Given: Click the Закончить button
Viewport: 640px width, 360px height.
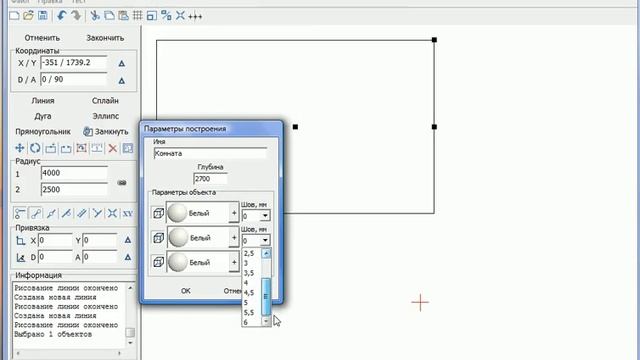Looking at the screenshot, I should pos(105,38).
